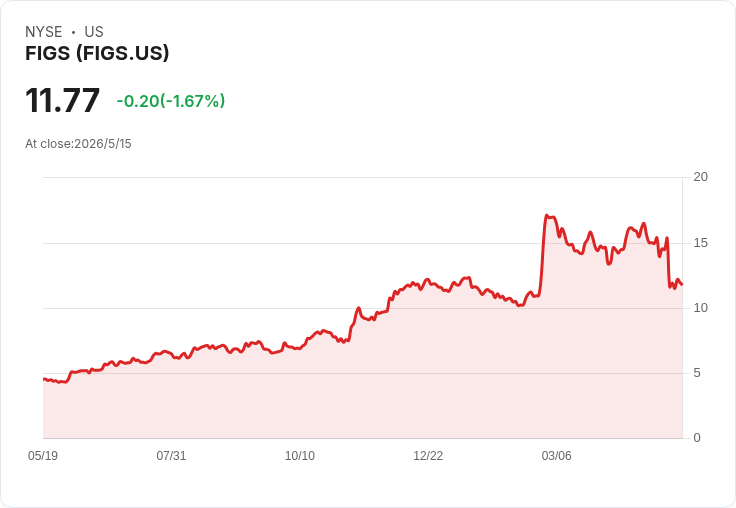Click the -0.20(-1.67%) price change text
The width and height of the screenshot is (736, 508).
[171, 101]
